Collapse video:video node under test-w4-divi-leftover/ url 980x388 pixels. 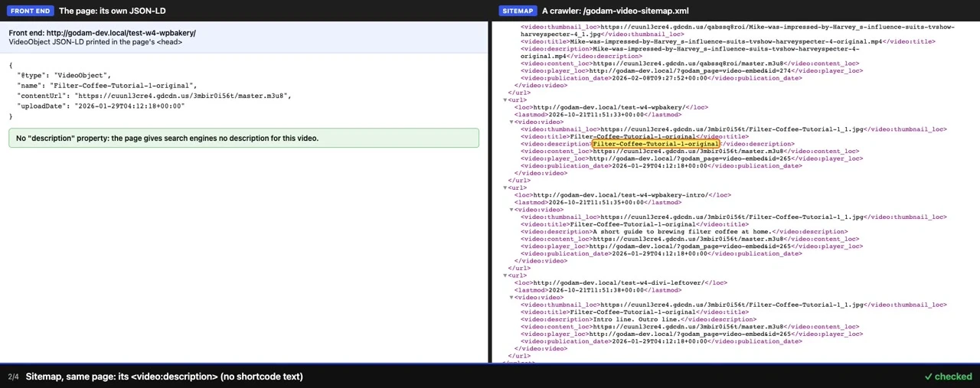(x=511, y=298)
